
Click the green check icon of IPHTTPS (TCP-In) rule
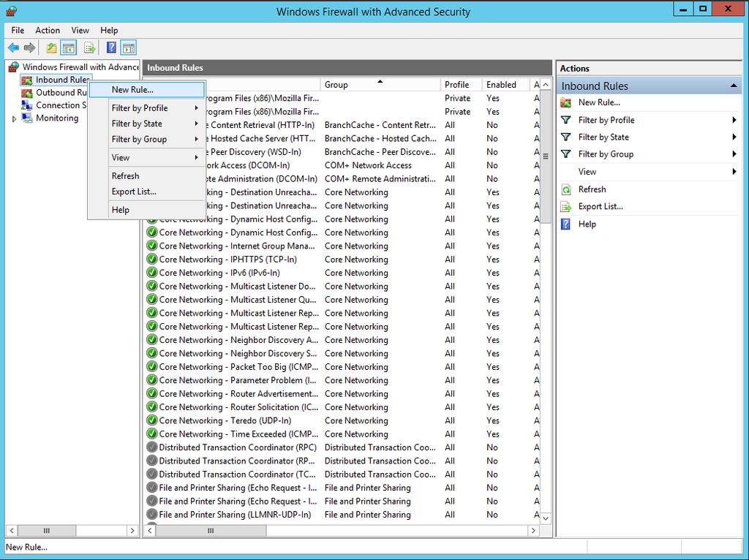(x=152, y=260)
